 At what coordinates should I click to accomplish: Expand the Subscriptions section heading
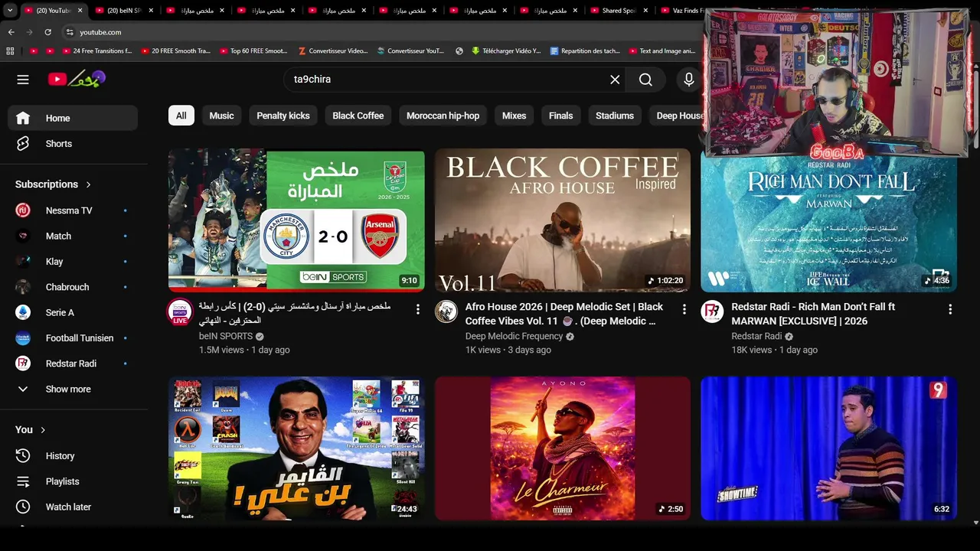click(54, 184)
